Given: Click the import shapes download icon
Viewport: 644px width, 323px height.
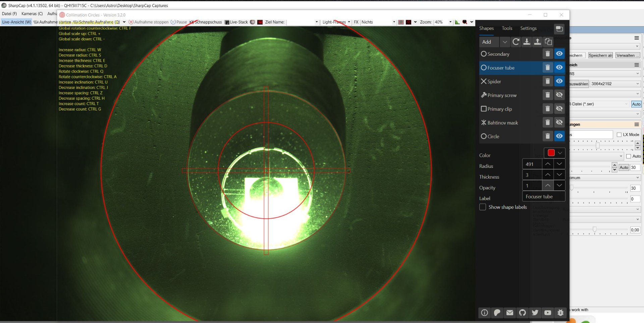Looking at the screenshot, I should 527,42.
